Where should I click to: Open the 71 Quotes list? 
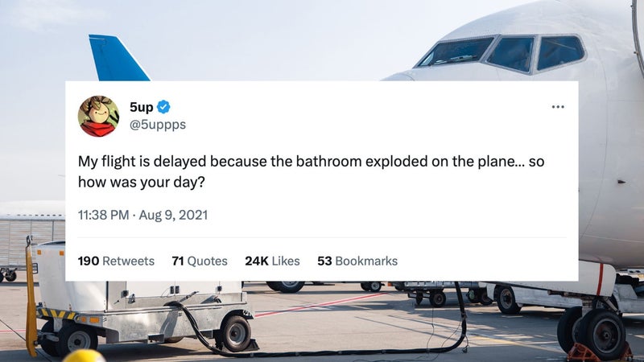point(200,261)
